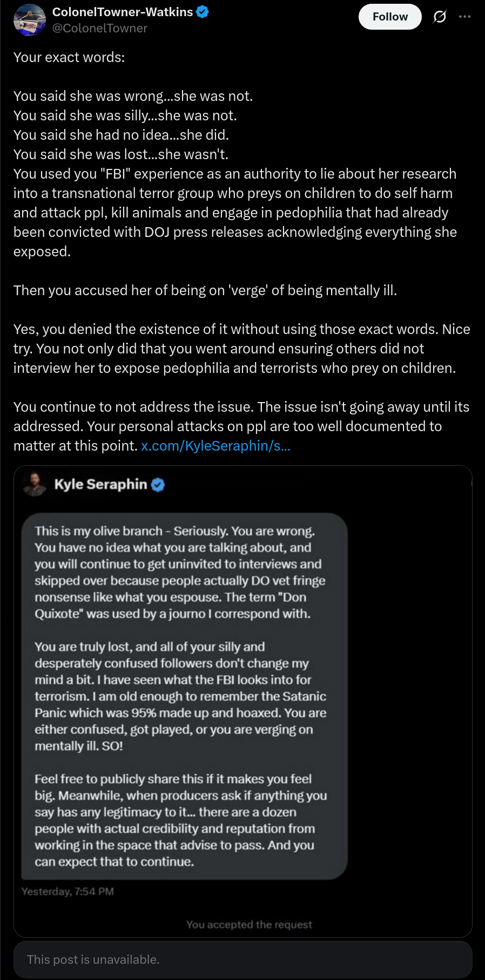The width and height of the screenshot is (485, 980).
Task: Click verified badge next to Kyle Seraphin
Action: point(158,485)
